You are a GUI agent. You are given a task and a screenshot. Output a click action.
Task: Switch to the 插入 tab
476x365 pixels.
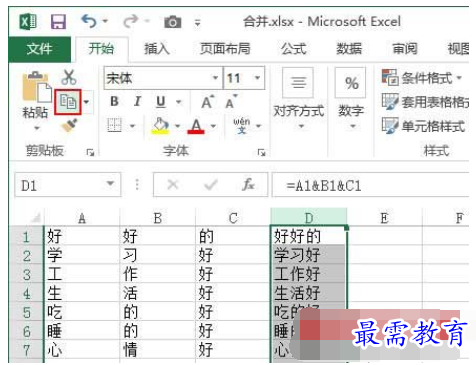pos(157,49)
